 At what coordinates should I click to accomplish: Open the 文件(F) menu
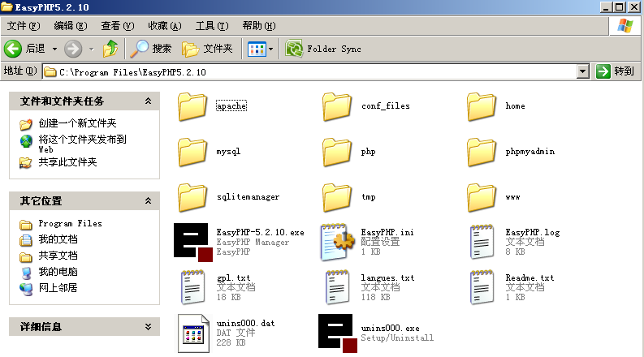[x=24, y=26]
